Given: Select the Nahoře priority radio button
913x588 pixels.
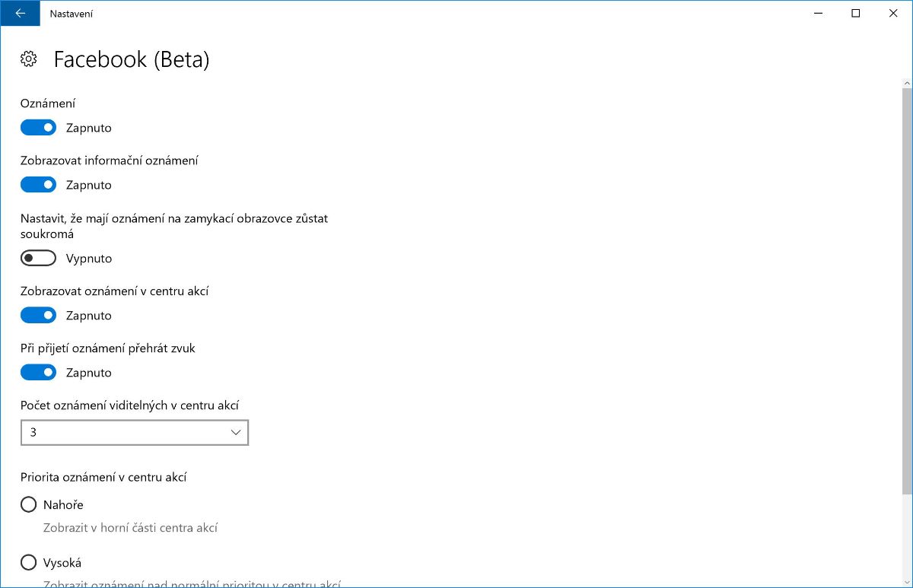Looking at the screenshot, I should [29, 504].
